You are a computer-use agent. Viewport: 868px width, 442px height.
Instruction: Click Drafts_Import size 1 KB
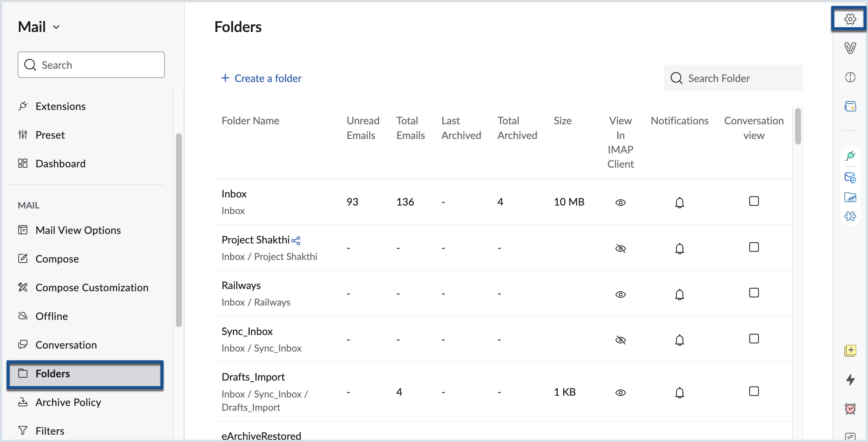(x=565, y=392)
